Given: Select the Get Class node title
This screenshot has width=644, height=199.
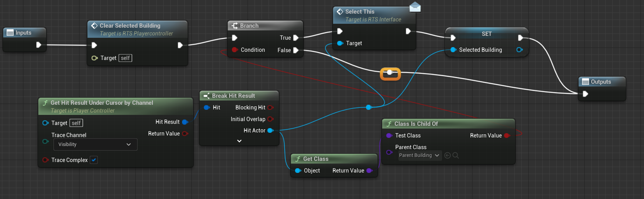Looking at the screenshot, I should (x=316, y=159).
